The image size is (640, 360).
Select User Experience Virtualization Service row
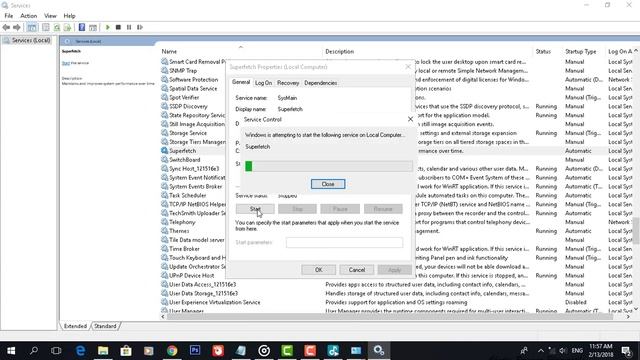tap(215, 302)
